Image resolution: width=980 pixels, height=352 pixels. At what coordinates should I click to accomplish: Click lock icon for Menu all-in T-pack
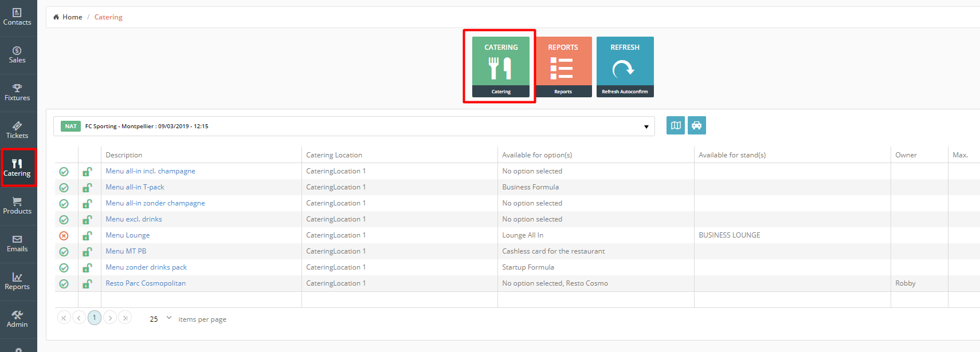pyautogui.click(x=87, y=187)
